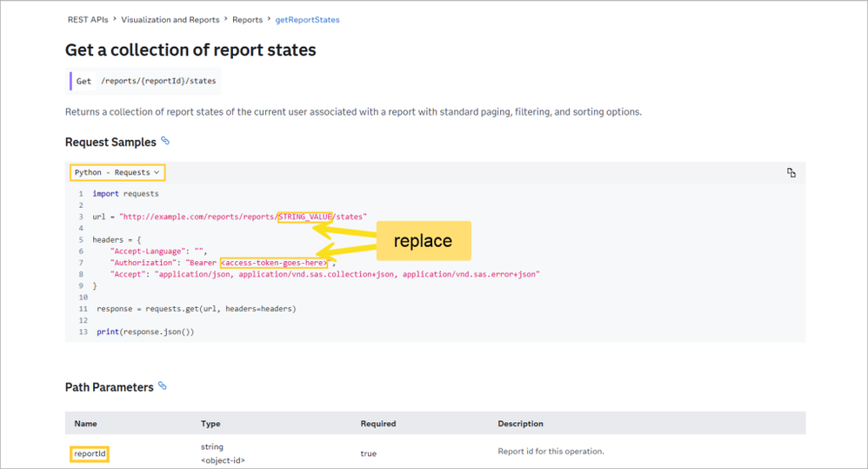Image resolution: width=868 pixels, height=469 pixels.
Task: Go to REST APIs breadcrumb
Action: tap(88, 19)
